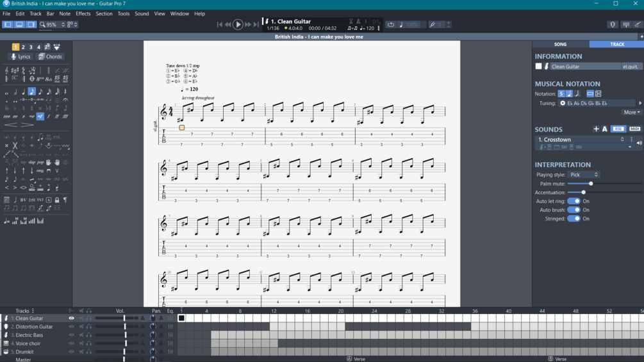This screenshot has height=362, width=644.
Task: Open the File menu
Action: 6,13
